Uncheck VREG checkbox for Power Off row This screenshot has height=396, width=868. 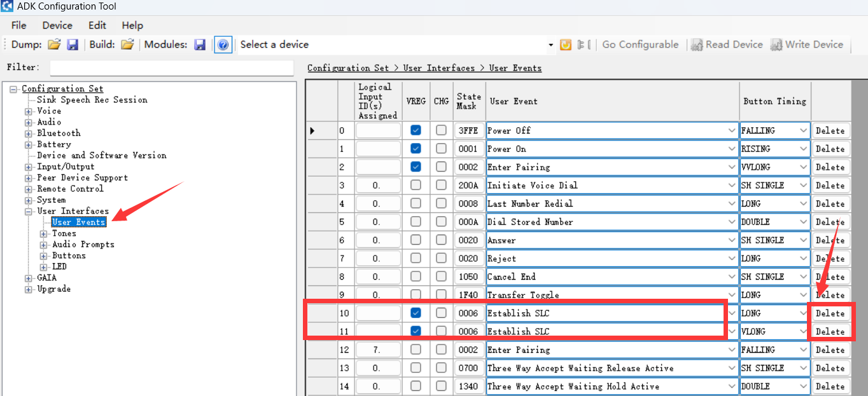pyautogui.click(x=416, y=130)
